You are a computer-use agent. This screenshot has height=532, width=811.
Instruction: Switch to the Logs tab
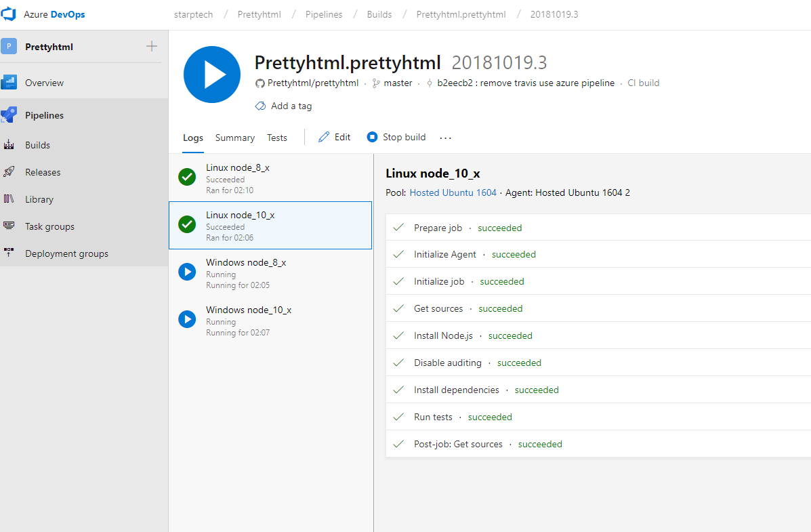(193, 138)
